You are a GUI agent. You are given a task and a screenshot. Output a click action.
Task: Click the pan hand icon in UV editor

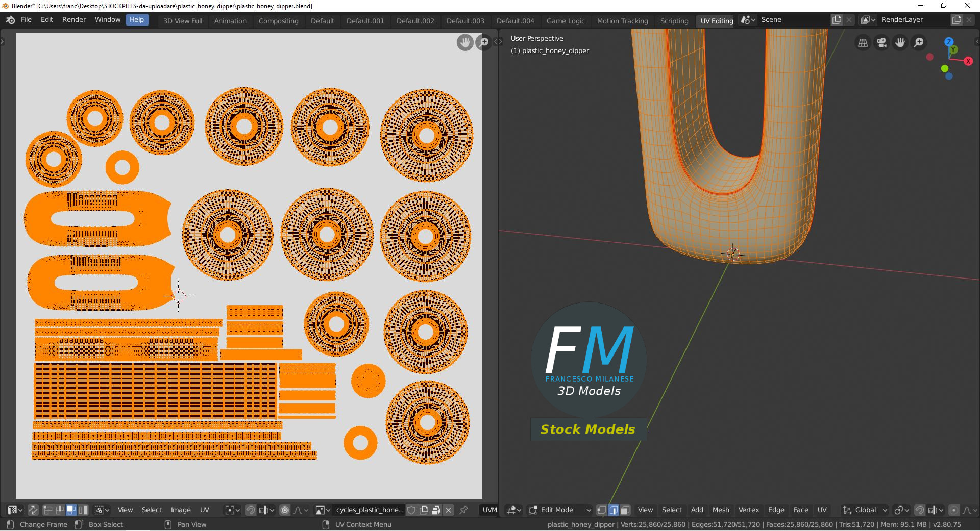[464, 42]
